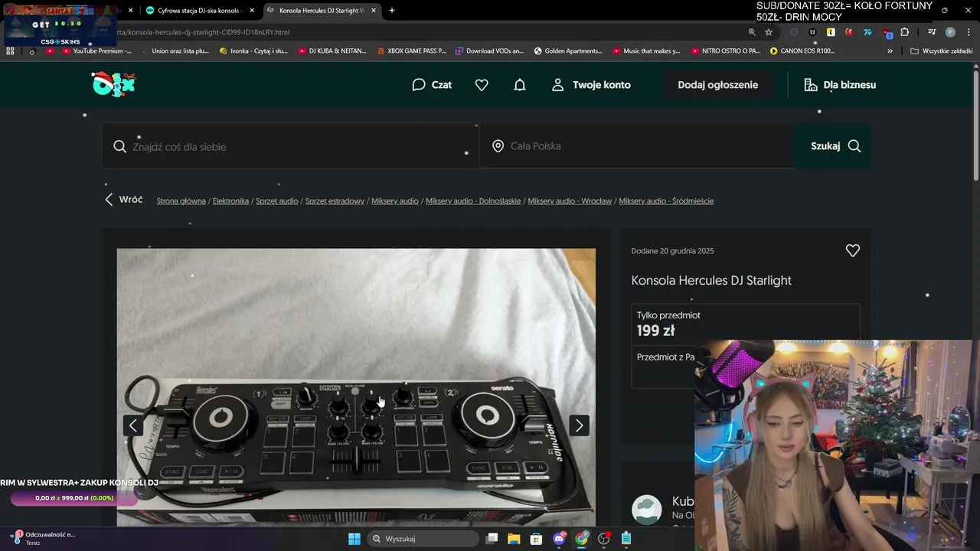980x551 pixels.
Task: Open the OBS Studio taskbar icon
Action: 604,539
